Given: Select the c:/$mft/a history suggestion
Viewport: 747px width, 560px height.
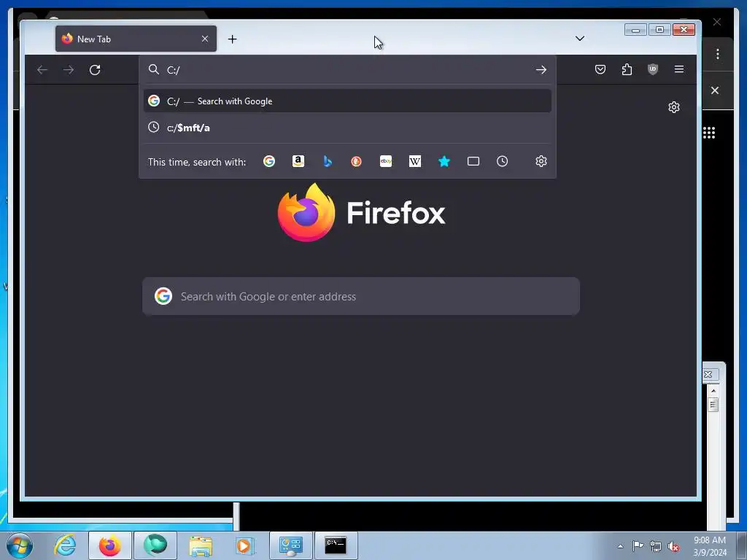Looking at the screenshot, I should [347, 128].
